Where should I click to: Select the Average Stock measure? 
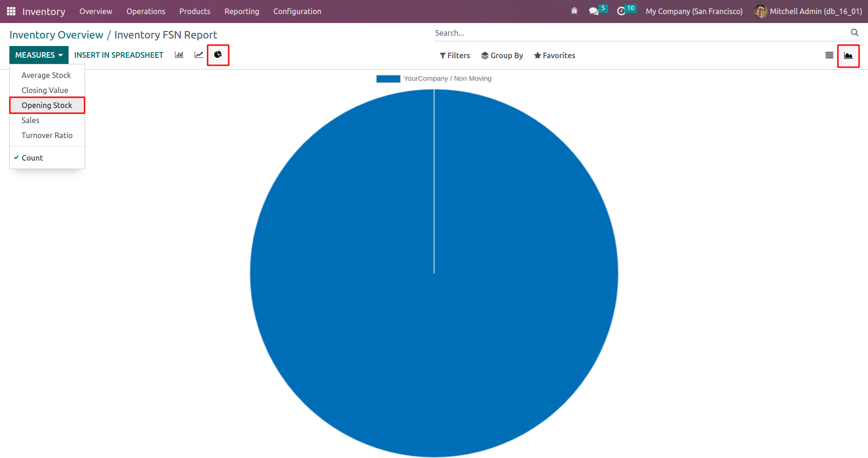point(47,75)
